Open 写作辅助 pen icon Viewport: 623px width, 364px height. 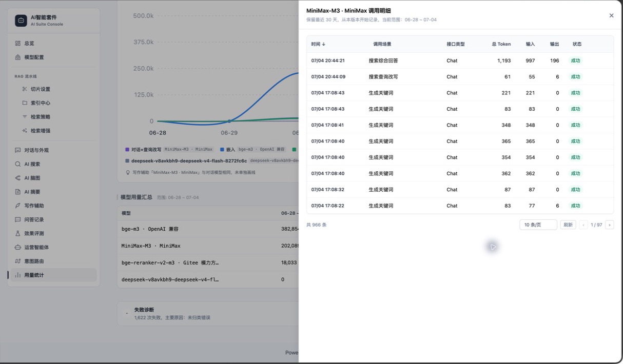[x=18, y=206]
